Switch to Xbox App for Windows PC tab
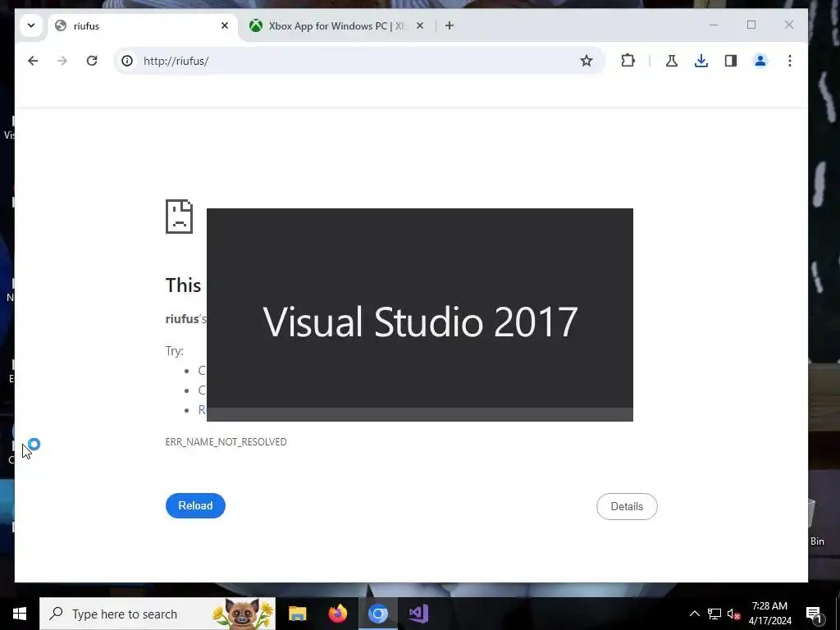Screen dimensions: 840x630 click(x=336, y=25)
